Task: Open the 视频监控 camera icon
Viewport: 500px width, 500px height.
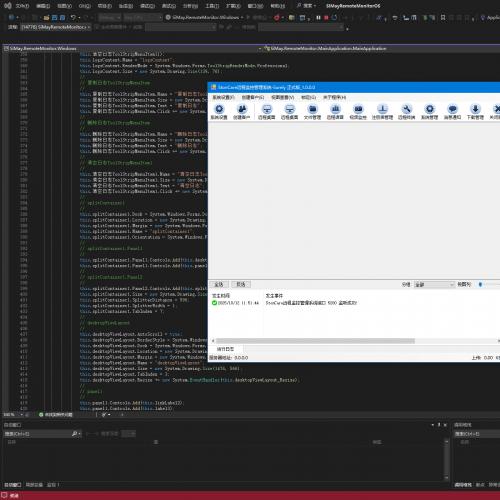Action: pyautogui.click(x=358, y=112)
